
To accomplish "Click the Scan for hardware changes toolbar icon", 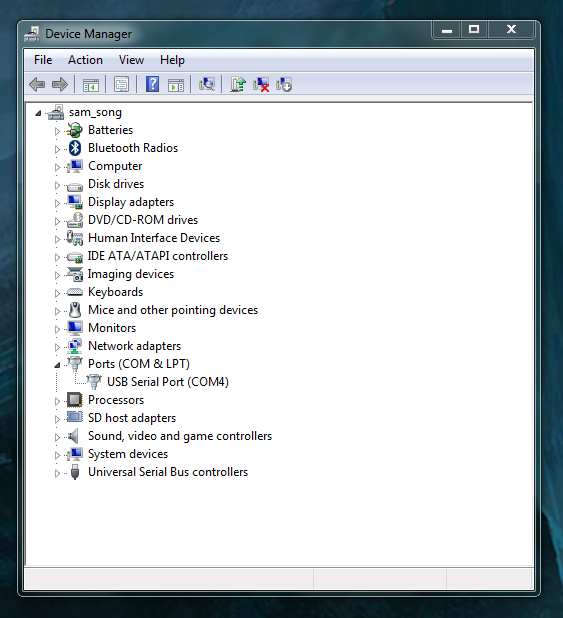I will pos(207,84).
